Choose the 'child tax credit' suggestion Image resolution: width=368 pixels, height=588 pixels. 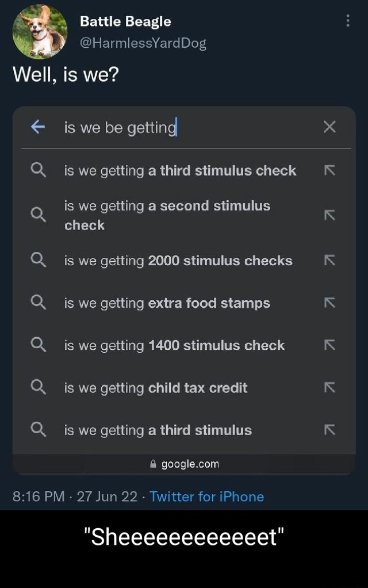coord(156,388)
